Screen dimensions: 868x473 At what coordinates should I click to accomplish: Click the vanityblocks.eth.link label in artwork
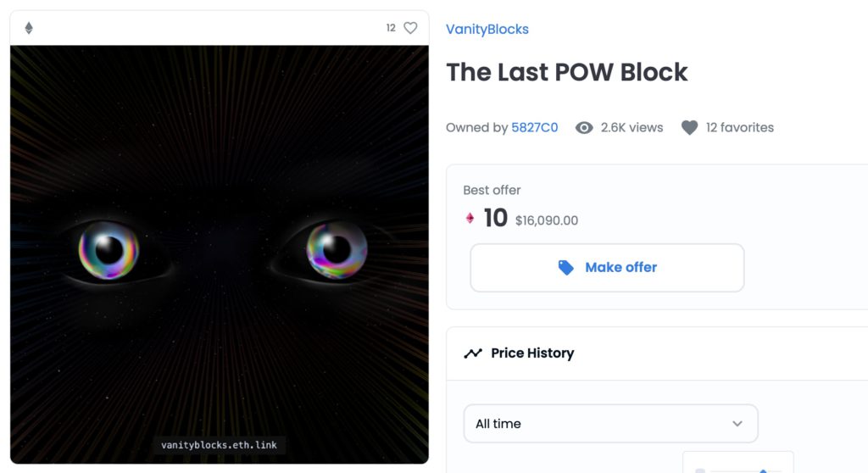tap(220, 445)
